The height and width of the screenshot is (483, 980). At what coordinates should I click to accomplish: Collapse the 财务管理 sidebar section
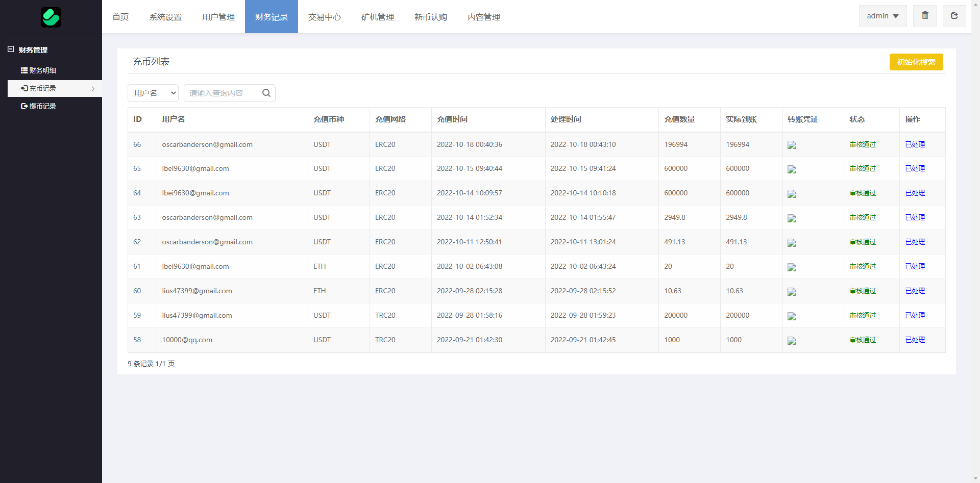(x=33, y=50)
